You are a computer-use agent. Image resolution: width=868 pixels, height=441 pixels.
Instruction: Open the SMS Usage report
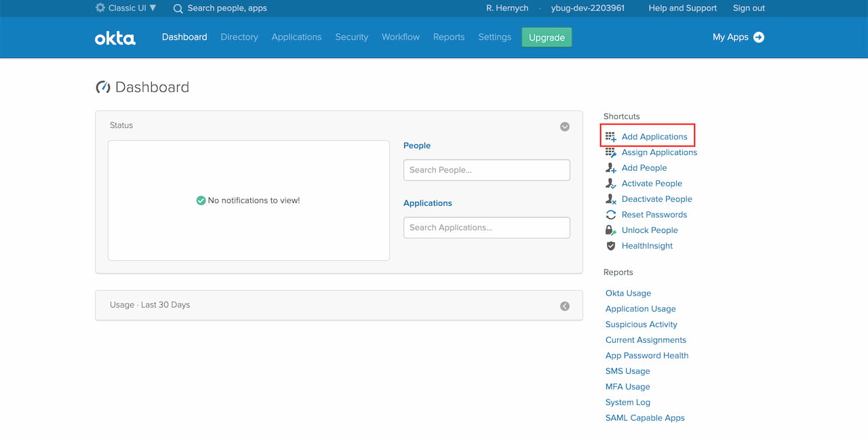pos(628,371)
